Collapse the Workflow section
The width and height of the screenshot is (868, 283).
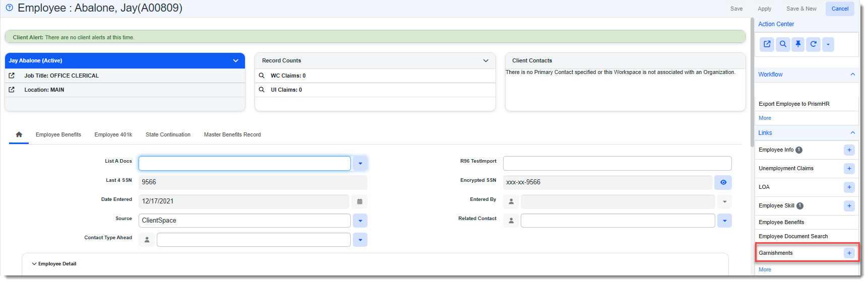tap(852, 75)
